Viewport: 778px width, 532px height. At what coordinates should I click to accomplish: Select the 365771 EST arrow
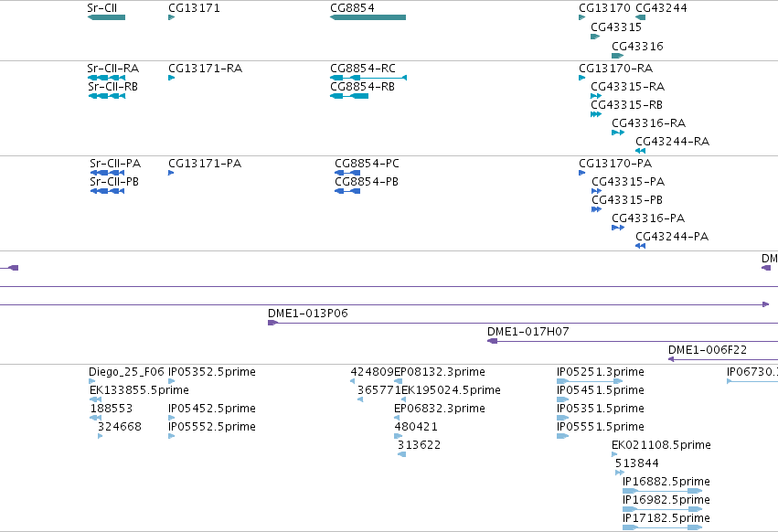(360, 399)
